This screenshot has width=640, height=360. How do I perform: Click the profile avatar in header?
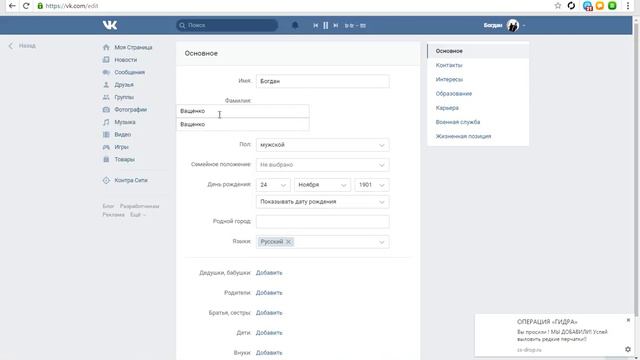[x=513, y=25]
